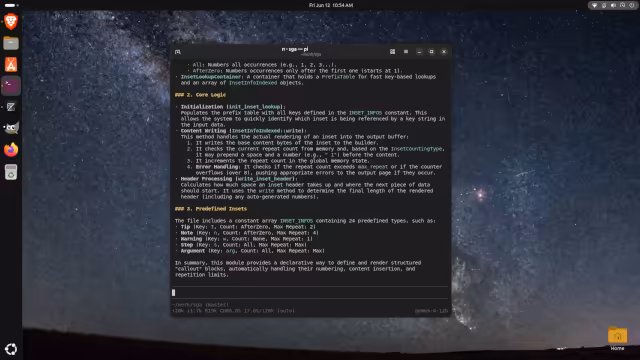
Task: Click 'max_repeat' in the Error Handling line
Action: [372, 167]
